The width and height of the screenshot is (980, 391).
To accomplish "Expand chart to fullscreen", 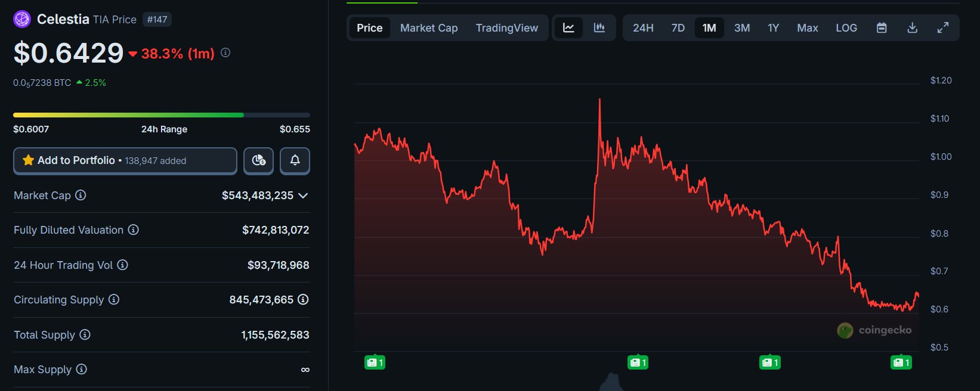I will point(943,28).
